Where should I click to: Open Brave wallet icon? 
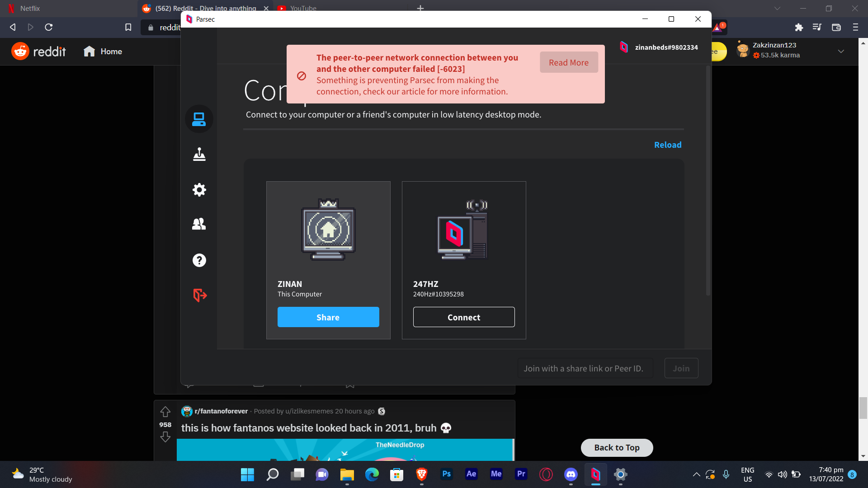(x=836, y=27)
